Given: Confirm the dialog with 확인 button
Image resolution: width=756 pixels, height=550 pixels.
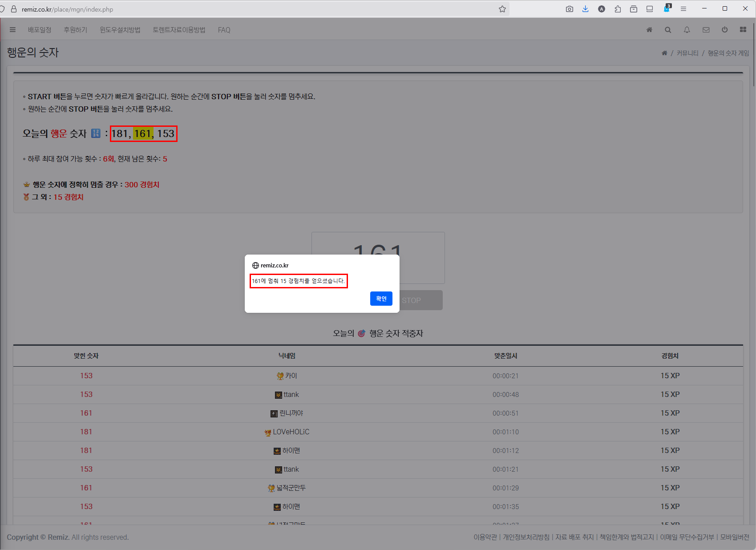Looking at the screenshot, I should [x=381, y=299].
